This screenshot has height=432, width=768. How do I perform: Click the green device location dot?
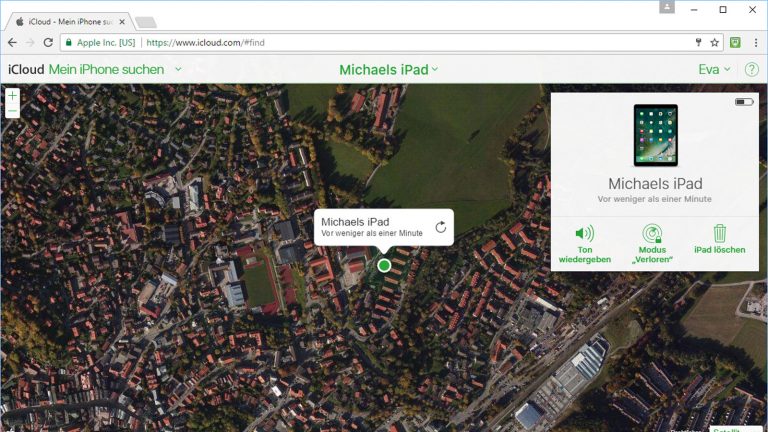(x=384, y=265)
